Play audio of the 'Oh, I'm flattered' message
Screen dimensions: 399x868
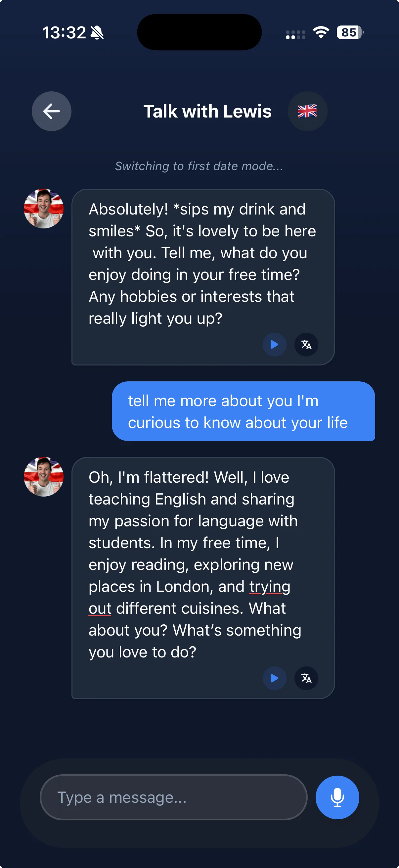click(274, 678)
